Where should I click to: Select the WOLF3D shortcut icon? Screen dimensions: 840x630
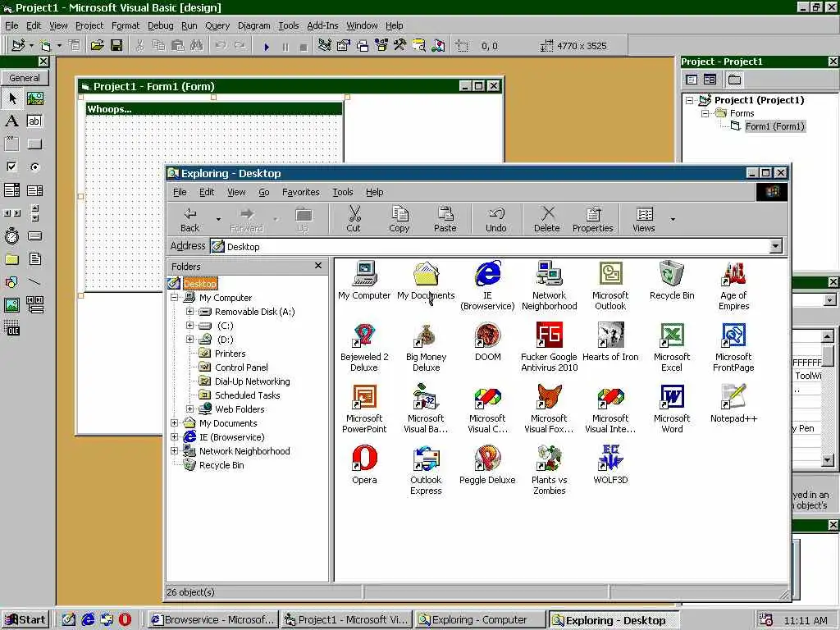pos(610,465)
